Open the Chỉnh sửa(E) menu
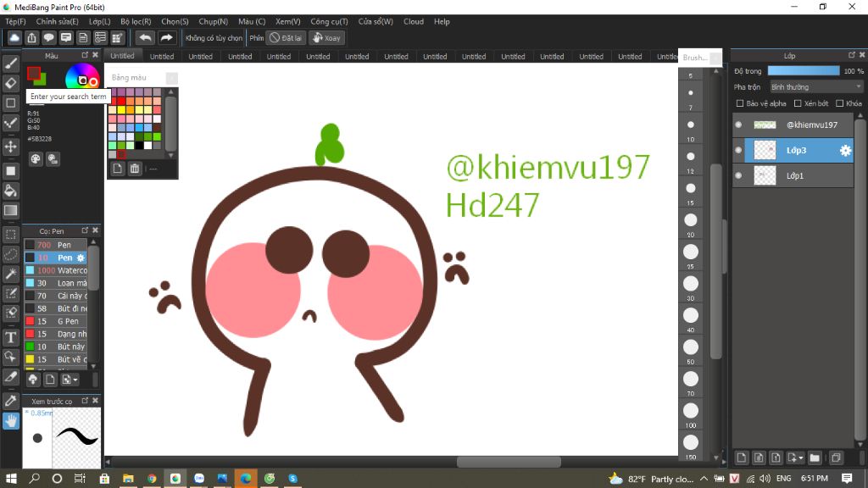The image size is (868, 488). tap(57, 21)
